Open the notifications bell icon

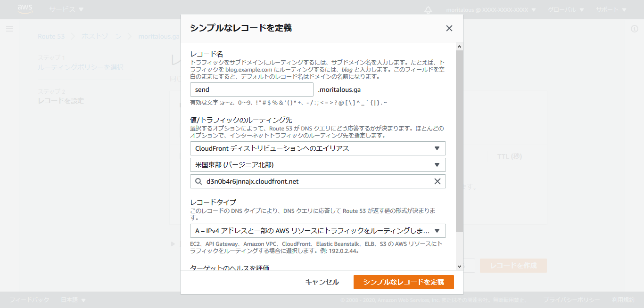(x=428, y=10)
